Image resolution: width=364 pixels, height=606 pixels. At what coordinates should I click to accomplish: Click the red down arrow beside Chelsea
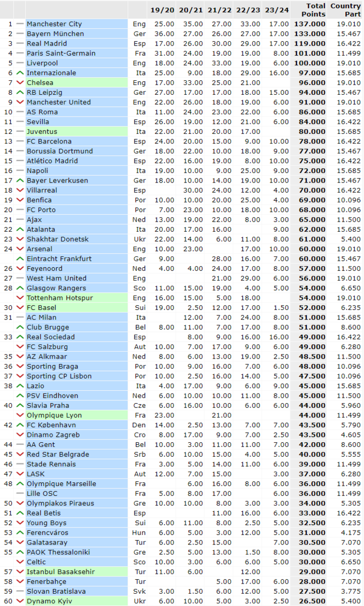(20, 82)
